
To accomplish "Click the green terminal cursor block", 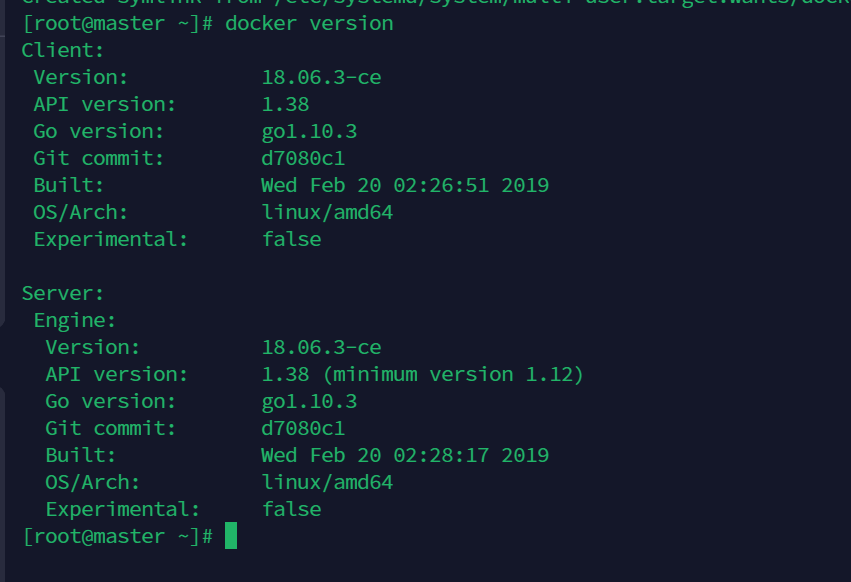I will click(x=231, y=536).
